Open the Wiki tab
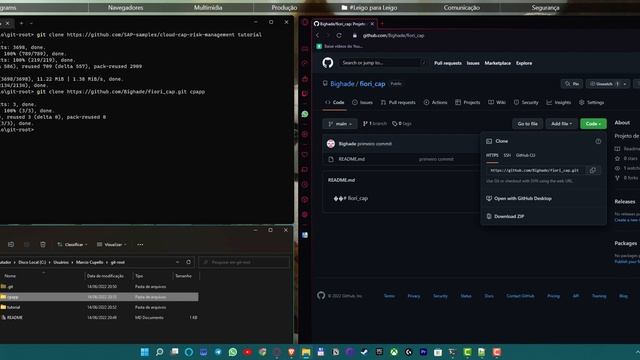 click(497, 102)
